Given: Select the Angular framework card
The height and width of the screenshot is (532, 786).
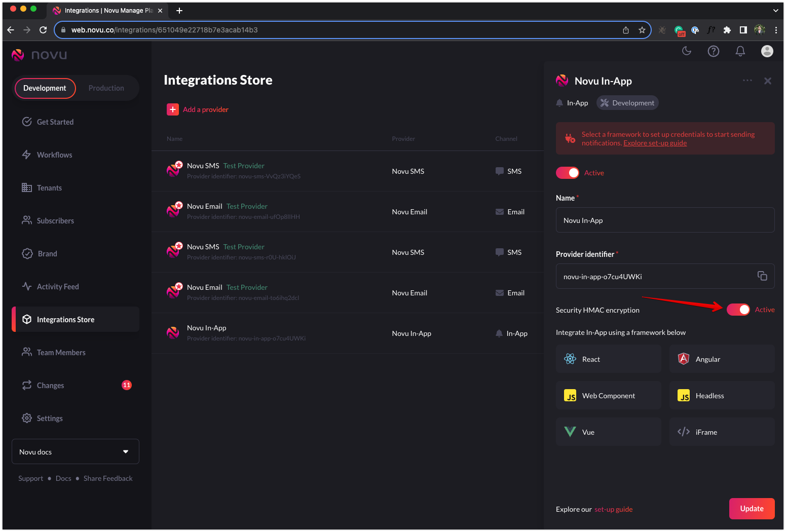Looking at the screenshot, I should pos(722,359).
